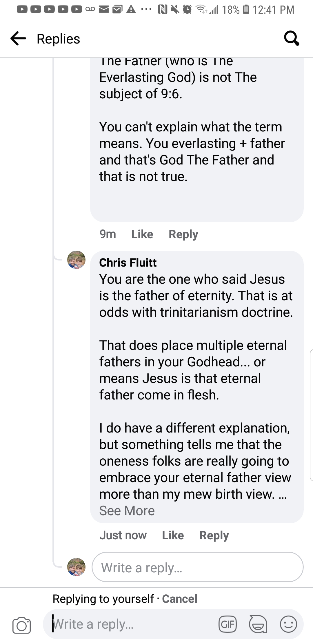Reply to Chris Fluitt's comment
Image resolution: width=313 pixels, height=644 pixels.
coord(214,535)
